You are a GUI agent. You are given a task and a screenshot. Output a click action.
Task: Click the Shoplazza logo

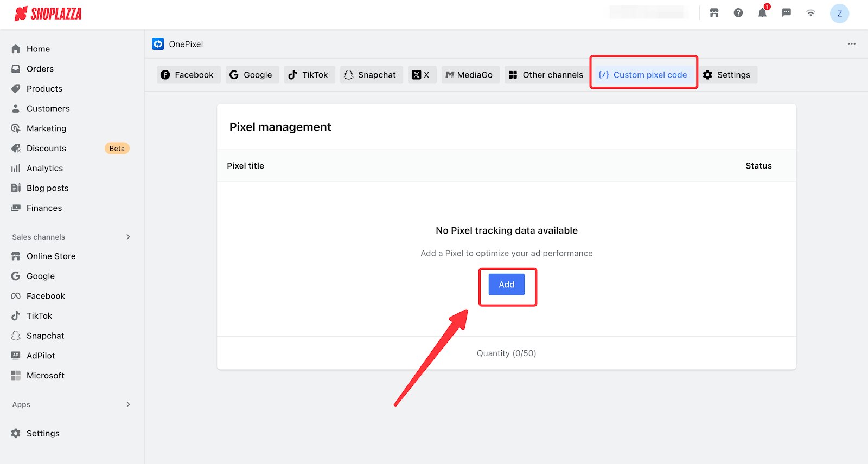pos(48,14)
